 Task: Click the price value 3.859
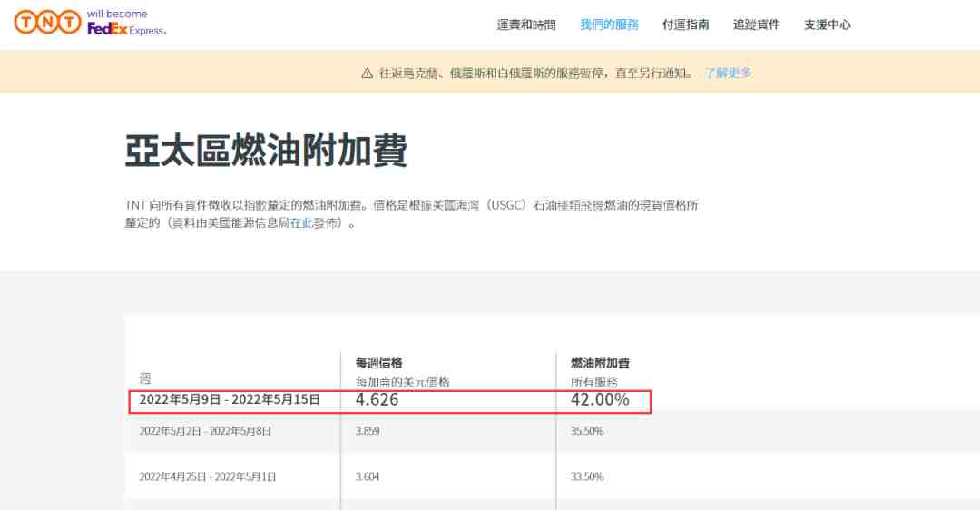[367, 431]
